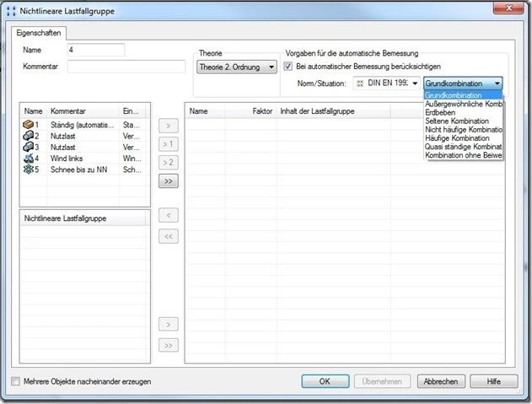532x404 pixels.
Task: Confirm with the OK button
Action: pos(325,381)
